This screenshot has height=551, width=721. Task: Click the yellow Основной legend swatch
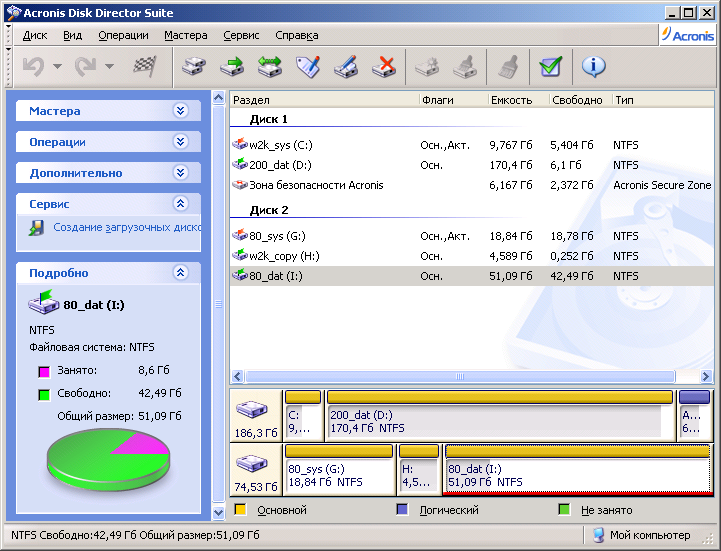click(x=240, y=510)
